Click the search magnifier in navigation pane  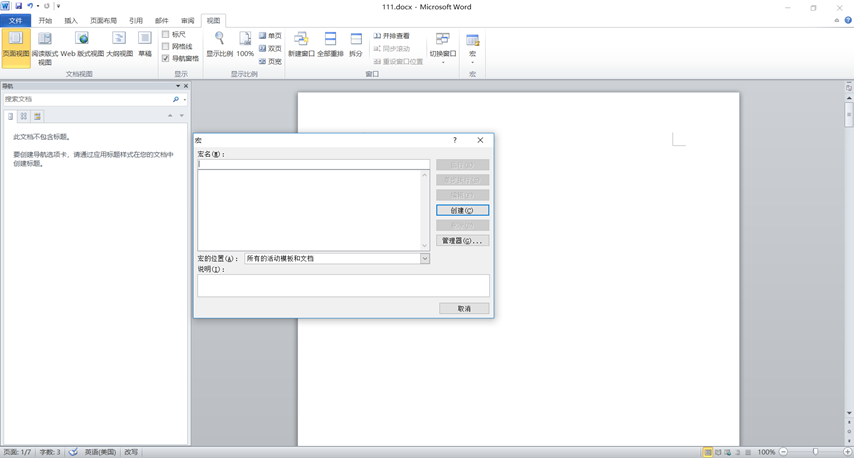[175, 99]
